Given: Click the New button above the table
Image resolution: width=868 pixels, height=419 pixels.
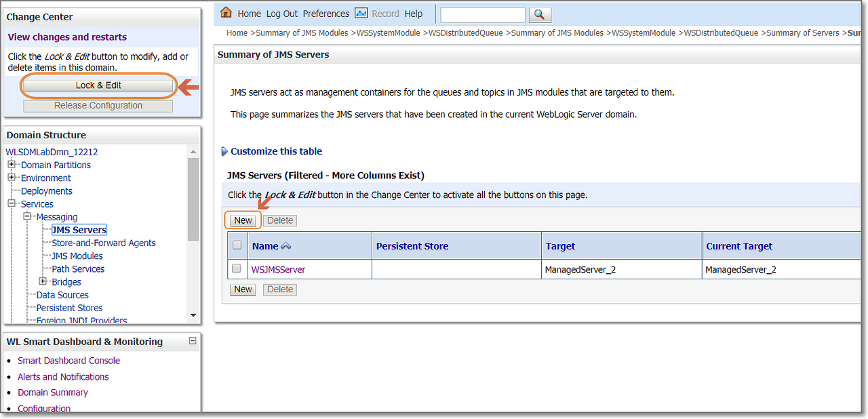Looking at the screenshot, I should pyautogui.click(x=243, y=220).
